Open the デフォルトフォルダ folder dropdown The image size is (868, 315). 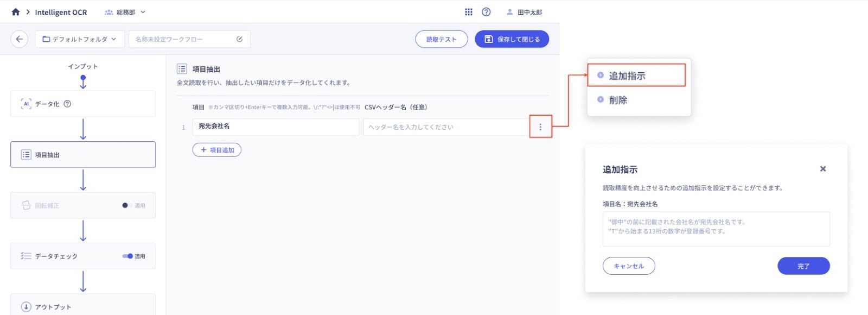pyautogui.click(x=80, y=39)
